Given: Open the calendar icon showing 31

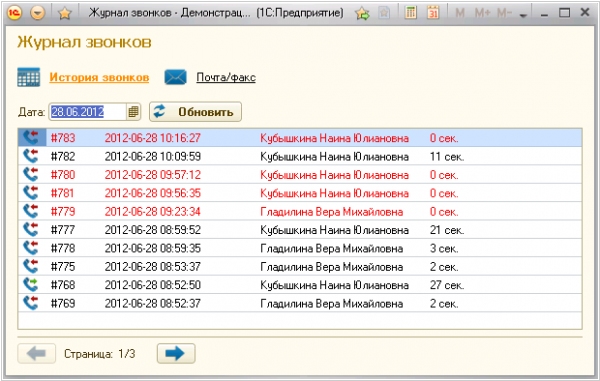Looking at the screenshot, I should click(433, 13).
